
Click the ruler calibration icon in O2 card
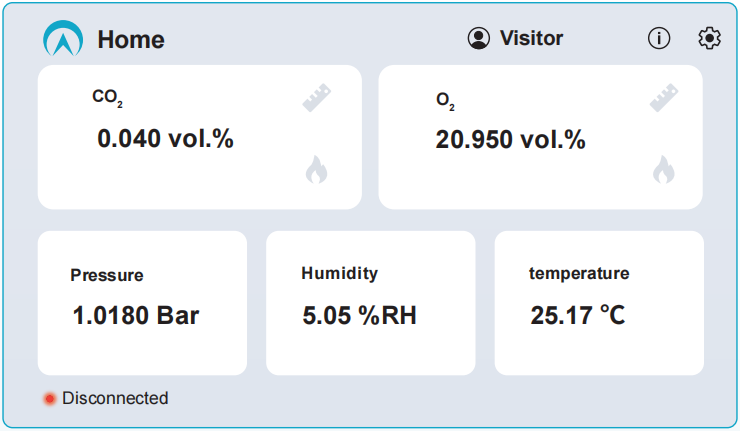(664, 98)
